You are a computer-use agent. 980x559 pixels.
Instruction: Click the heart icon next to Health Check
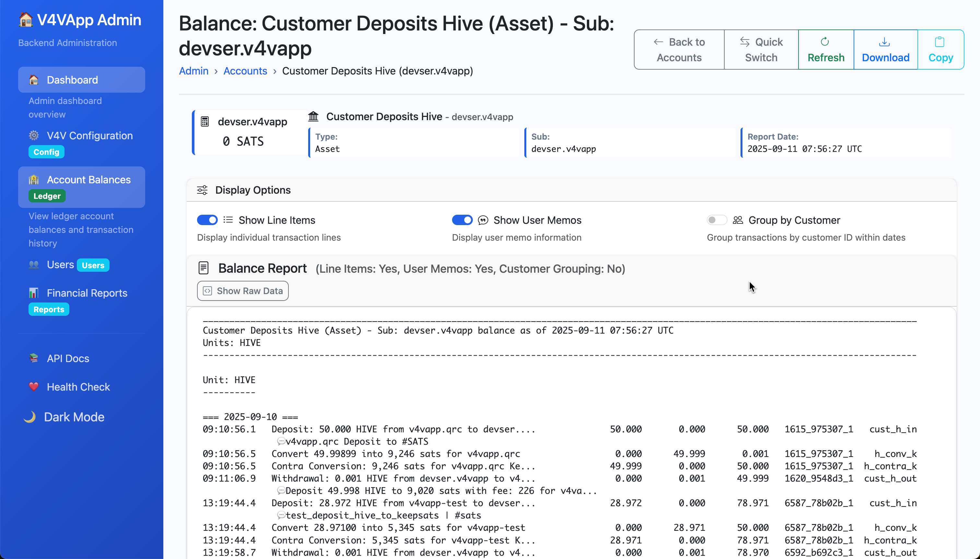click(x=34, y=387)
